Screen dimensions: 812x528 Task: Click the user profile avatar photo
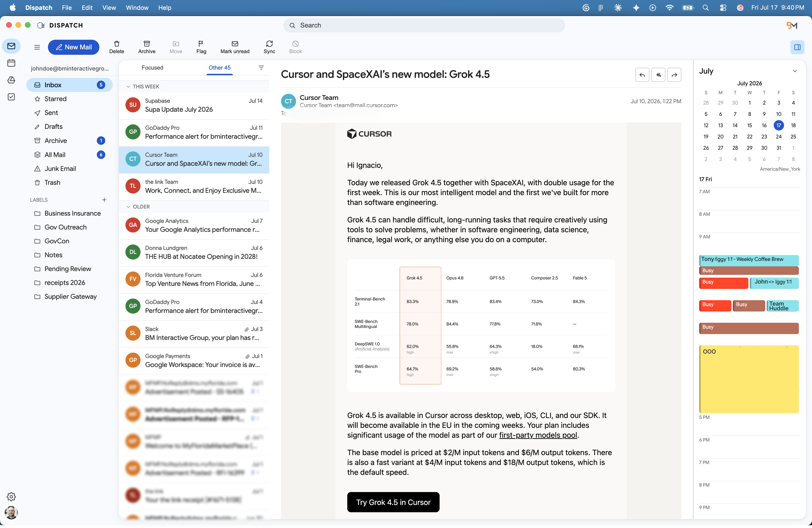(11, 512)
